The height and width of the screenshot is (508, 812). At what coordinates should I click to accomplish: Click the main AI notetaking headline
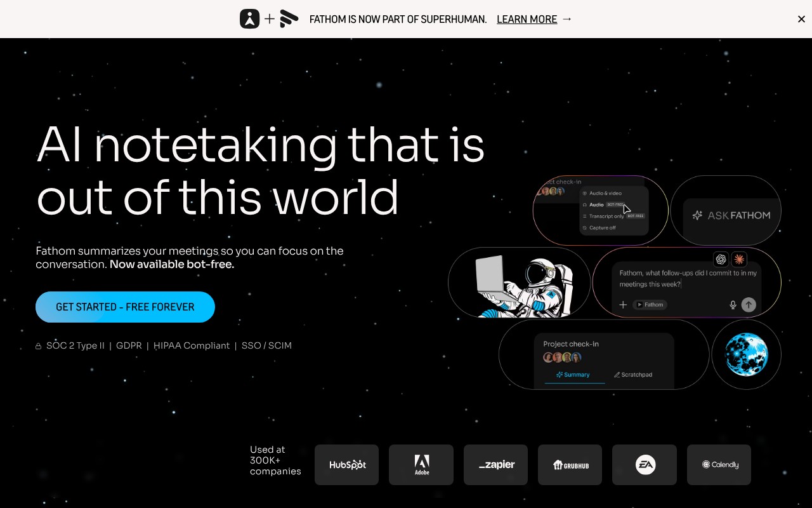click(260, 170)
